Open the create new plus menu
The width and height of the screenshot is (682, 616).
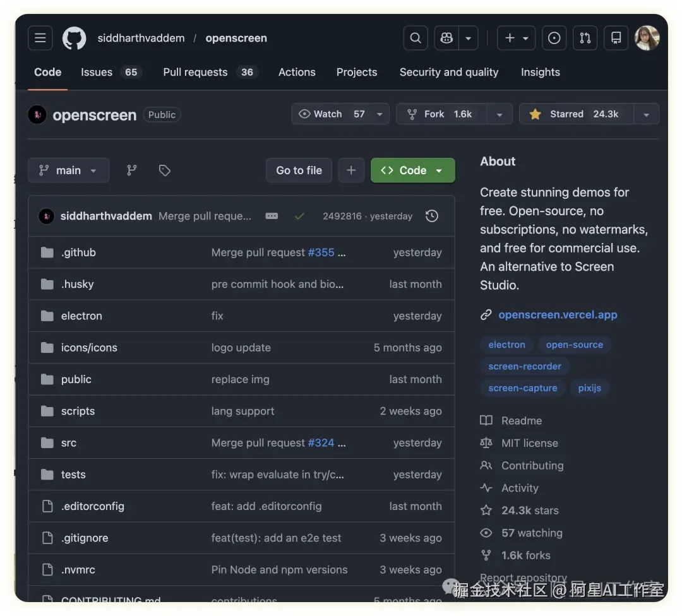[x=516, y=38]
